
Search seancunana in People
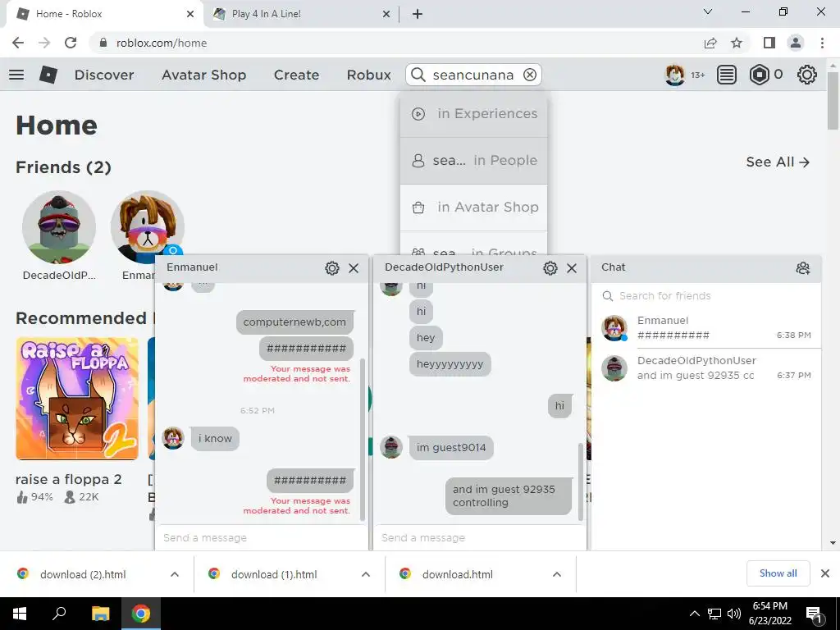(x=473, y=160)
